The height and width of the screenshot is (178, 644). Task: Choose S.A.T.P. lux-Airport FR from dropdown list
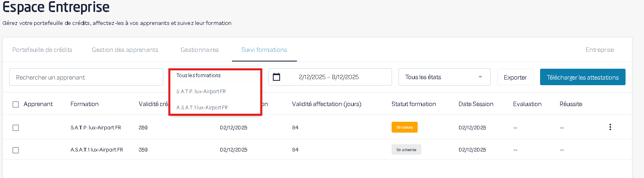(x=201, y=92)
